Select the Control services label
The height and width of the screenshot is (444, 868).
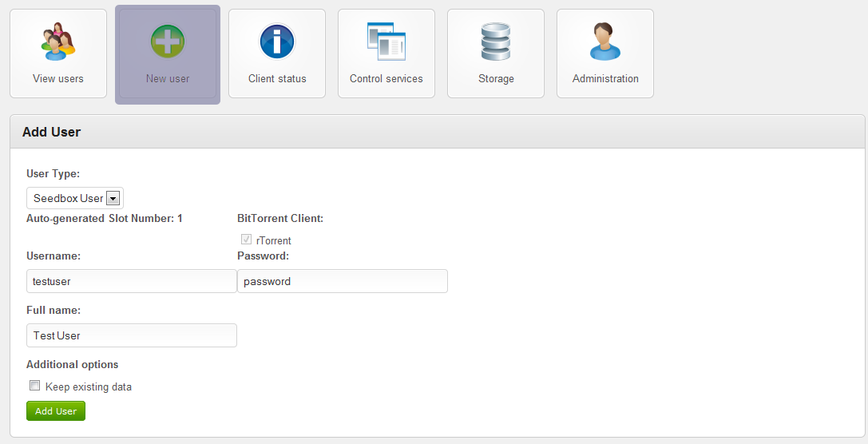point(386,79)
